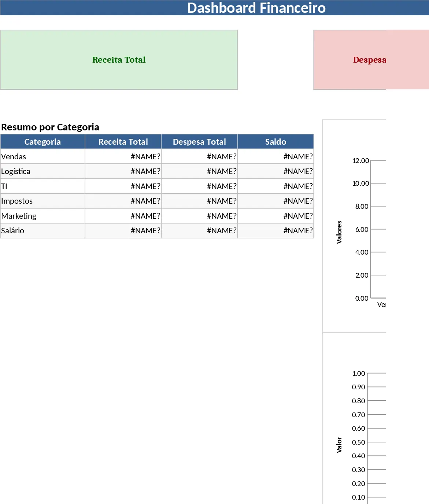Viewport: 429px width, 504px height.
Task: Select the green Receita Total card
Action: [x=119, y=60]
